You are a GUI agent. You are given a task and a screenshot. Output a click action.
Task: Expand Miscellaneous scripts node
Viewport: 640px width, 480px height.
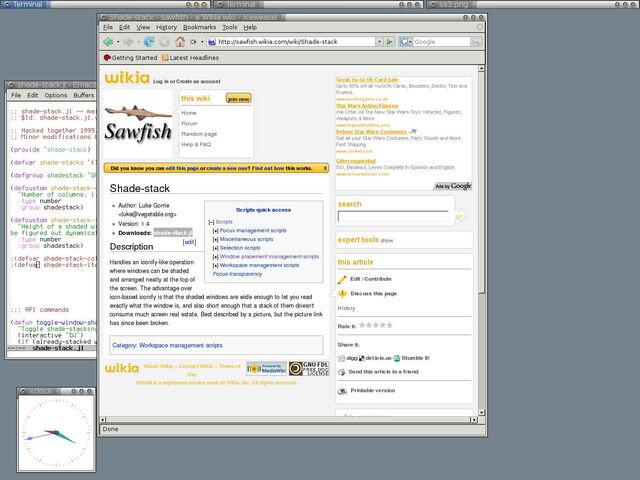tap(216, 240)
